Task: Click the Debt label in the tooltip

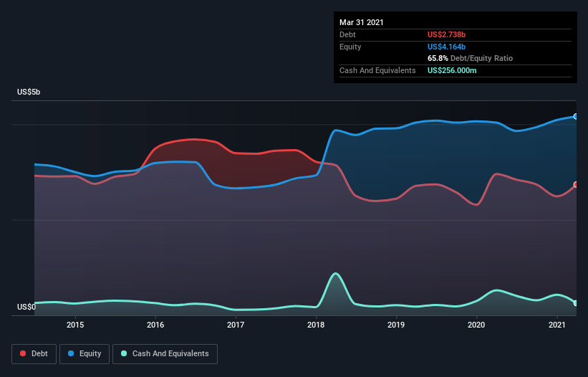Action: click(347, 34)
